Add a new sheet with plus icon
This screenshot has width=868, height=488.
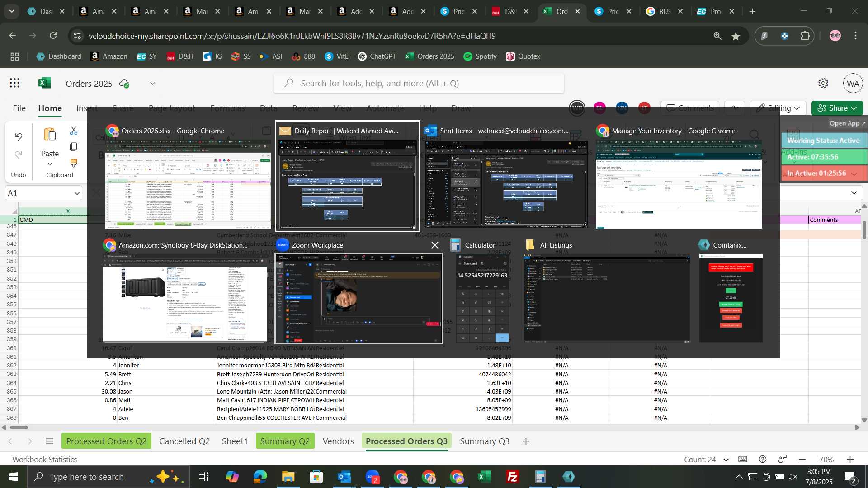point(526,441)
